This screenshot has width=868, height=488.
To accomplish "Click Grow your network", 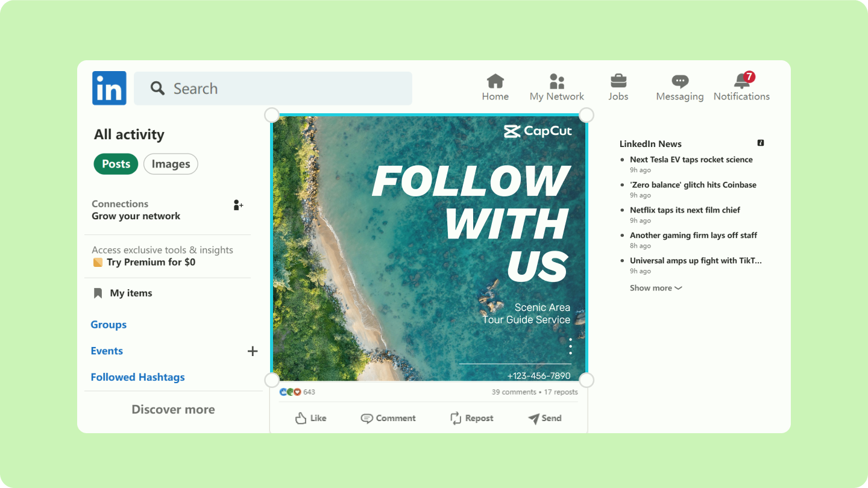I will click(136, 216).
